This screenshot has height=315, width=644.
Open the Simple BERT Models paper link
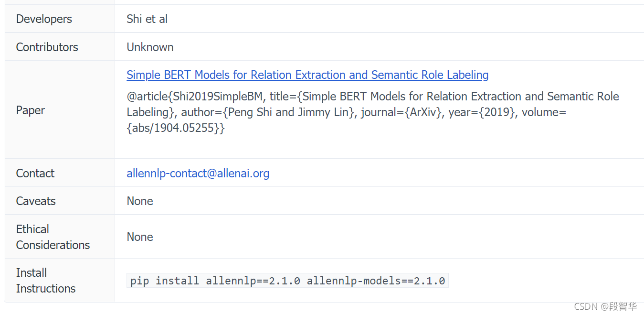tap(307, 75)
